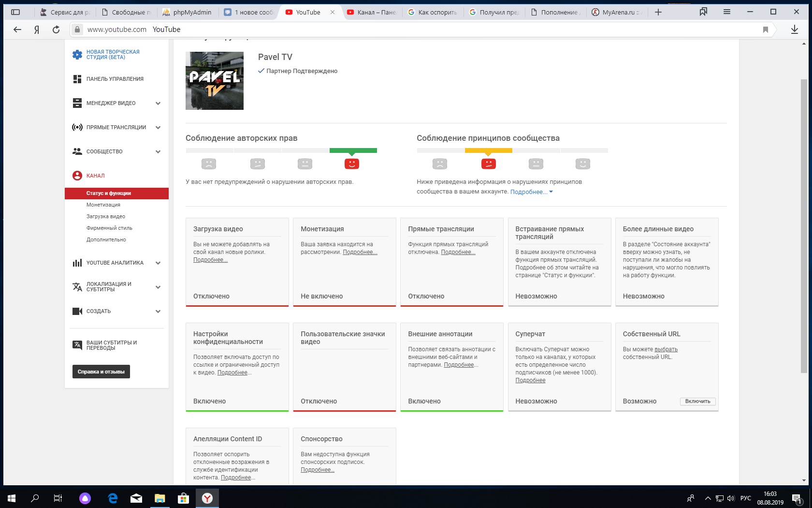Click the Pavel TV channel avatar
This screenshot has width=812, height=508.
point(215,81)
